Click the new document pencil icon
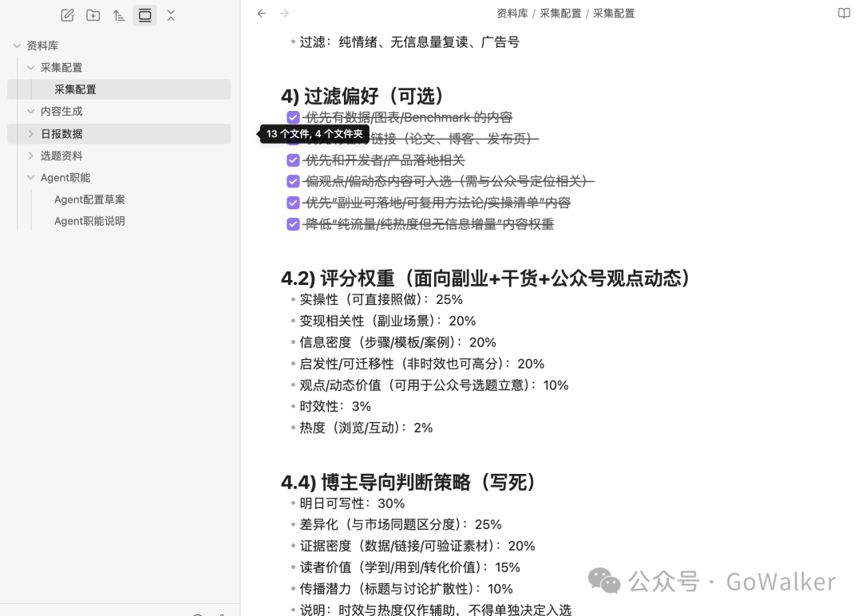Viewport: 862px width, 616px height. (67, 14)
